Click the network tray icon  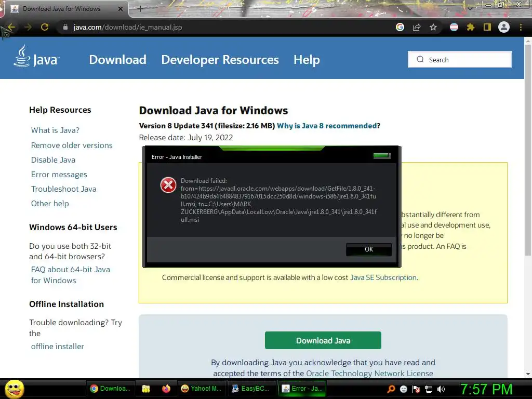tap(429, 389)
